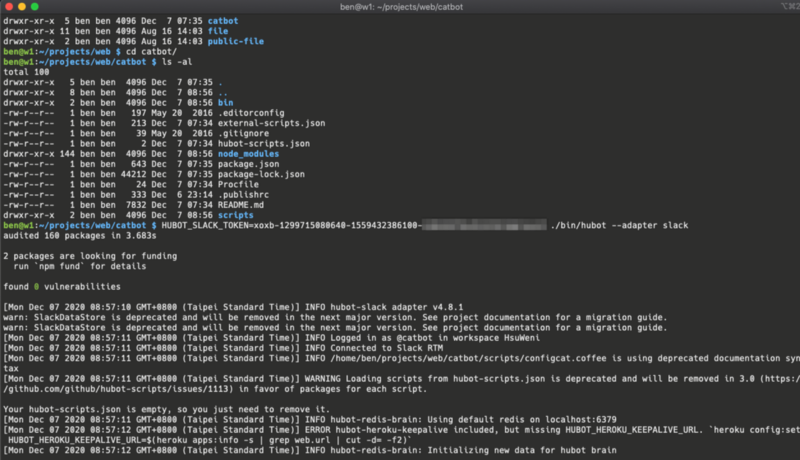This screenshot has height=460, width=800.
Task: Select the .publishrc file name
Action: click(243, 194)
